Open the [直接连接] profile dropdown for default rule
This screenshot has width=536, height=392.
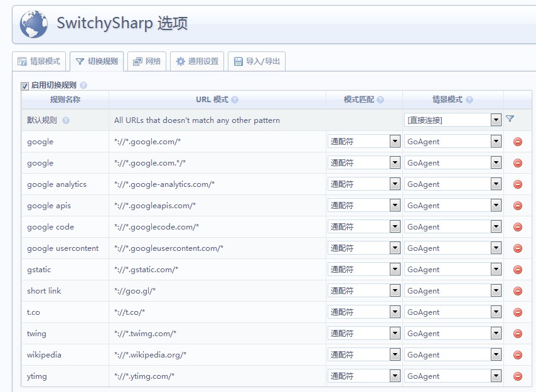click(x=453, y=120)
